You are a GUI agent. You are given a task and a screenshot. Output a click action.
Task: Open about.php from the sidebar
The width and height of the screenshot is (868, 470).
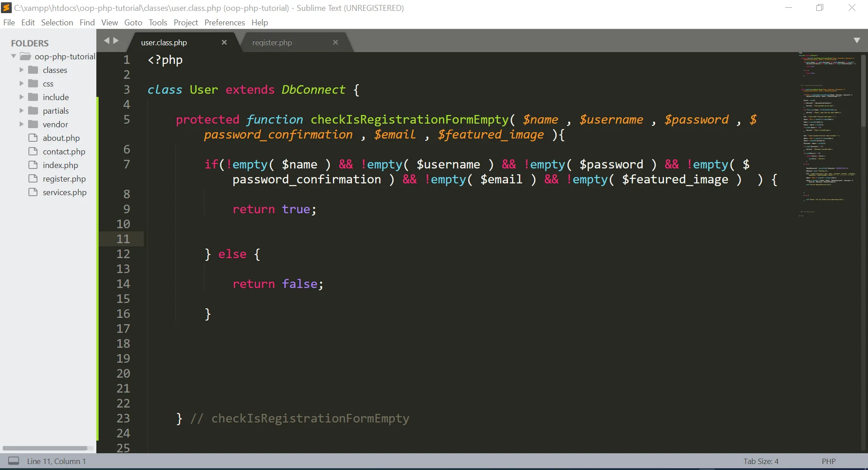[61, 138]
